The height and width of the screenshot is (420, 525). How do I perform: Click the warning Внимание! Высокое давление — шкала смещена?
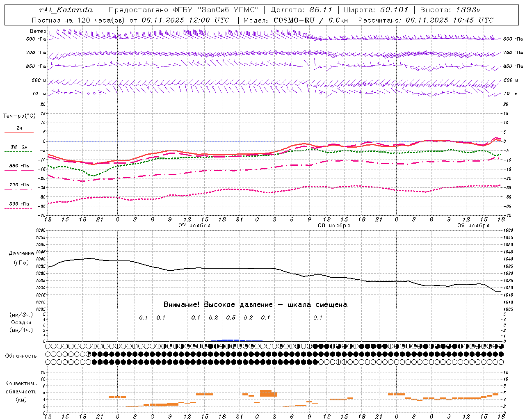point(255,304)
